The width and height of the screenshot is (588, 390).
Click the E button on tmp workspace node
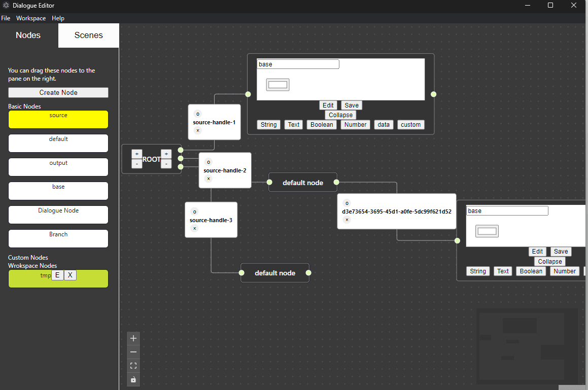57,275
